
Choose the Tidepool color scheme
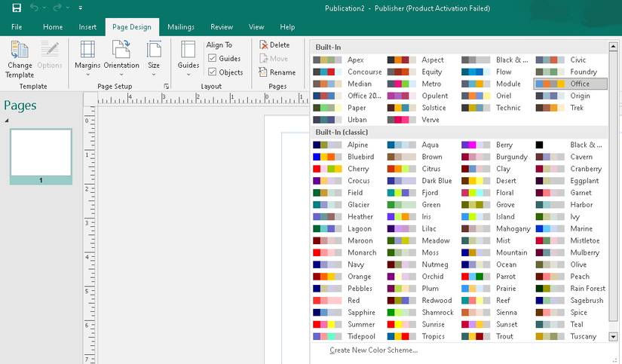[x=345, y=336]
